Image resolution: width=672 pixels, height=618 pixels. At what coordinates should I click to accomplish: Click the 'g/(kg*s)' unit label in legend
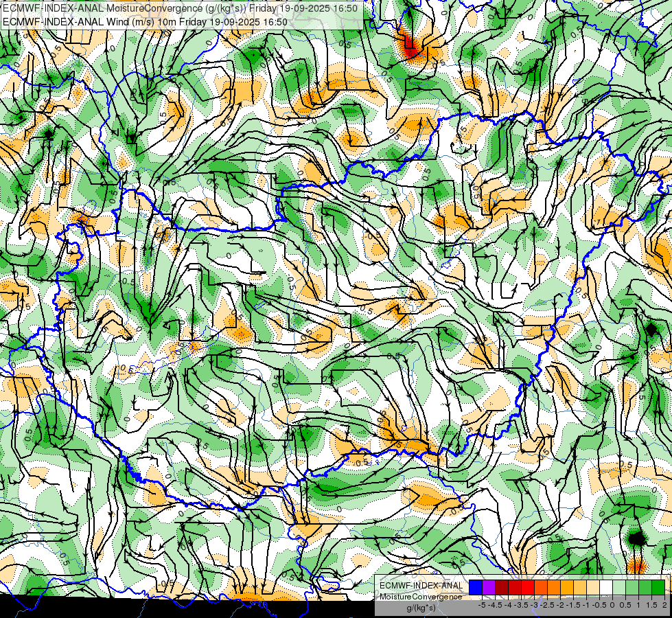pyautogui.click(x=421, y=608)
